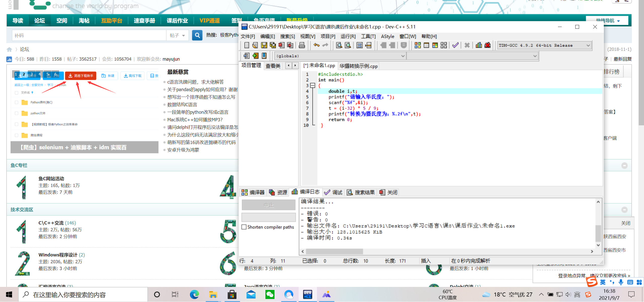Click the red 简易下载助手 button
This screenshot has height=302, width=644.
tap(80, 76)
